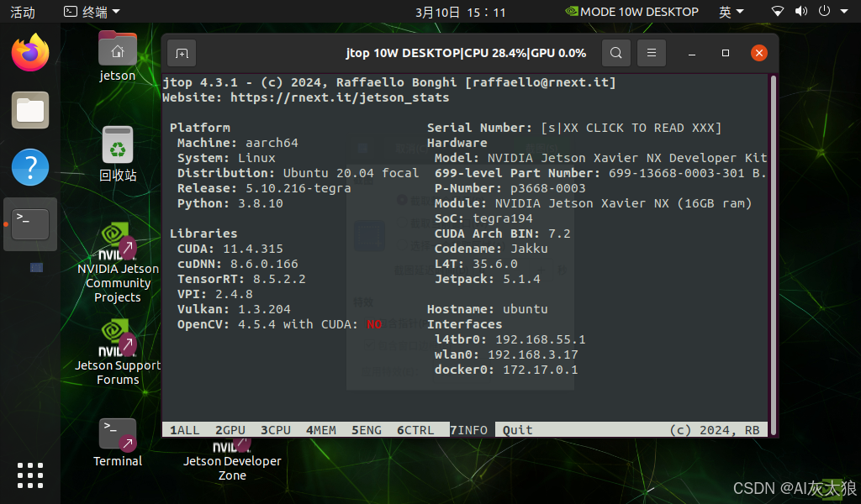Open the 活动 activities overview

pyautogui.click(x=23, y=12)
